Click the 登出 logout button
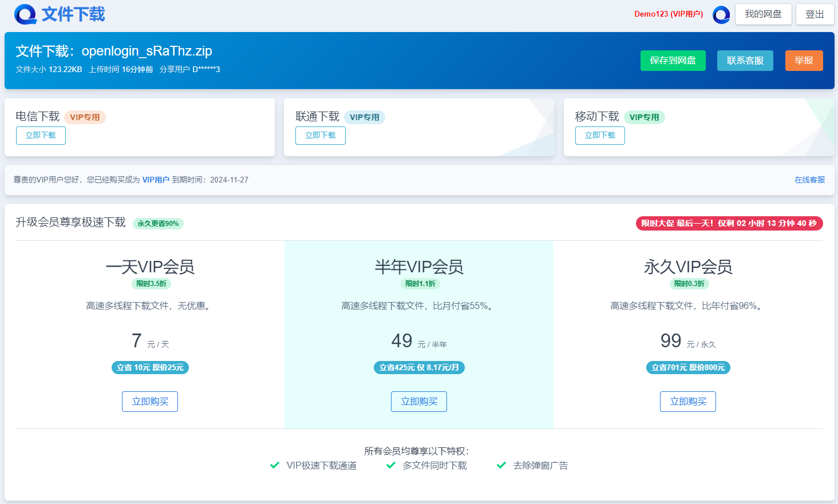The width and height of the screenshot is (838, 504). (815, 14)
